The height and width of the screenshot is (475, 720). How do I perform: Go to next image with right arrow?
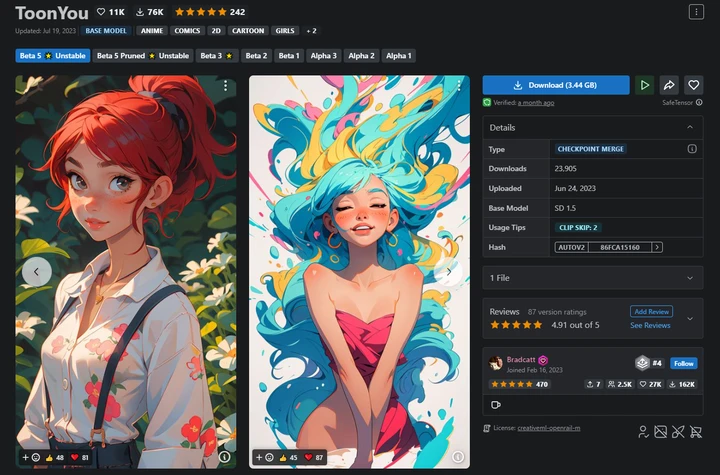pos(449,272)
